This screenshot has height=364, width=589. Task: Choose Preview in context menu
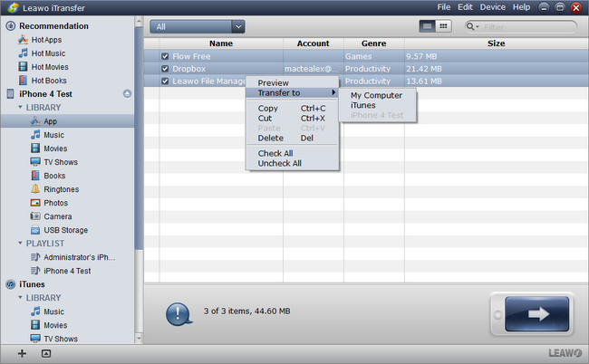[273, 83]
